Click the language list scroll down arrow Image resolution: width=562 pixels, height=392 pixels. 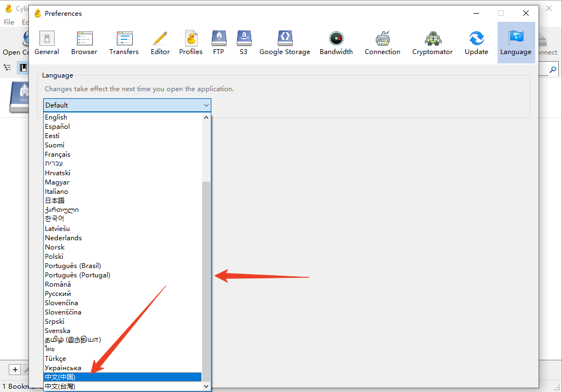click(x=206, y=386)
